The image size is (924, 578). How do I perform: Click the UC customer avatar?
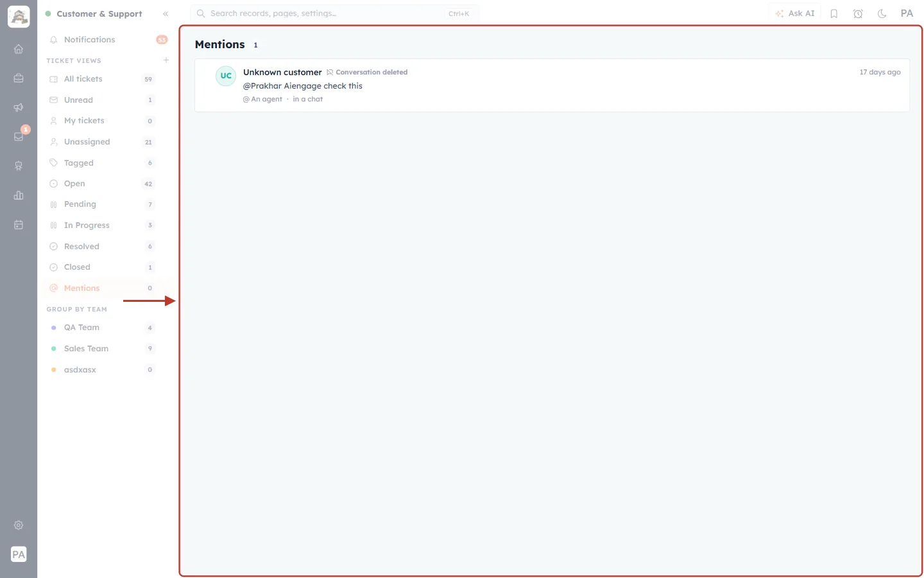point(226,76)
